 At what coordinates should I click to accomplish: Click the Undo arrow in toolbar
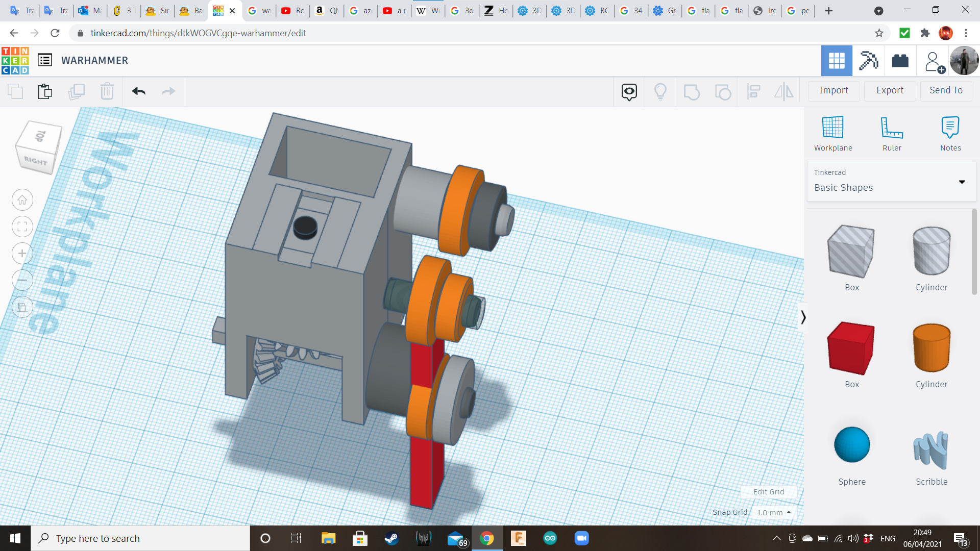[138, 91]
